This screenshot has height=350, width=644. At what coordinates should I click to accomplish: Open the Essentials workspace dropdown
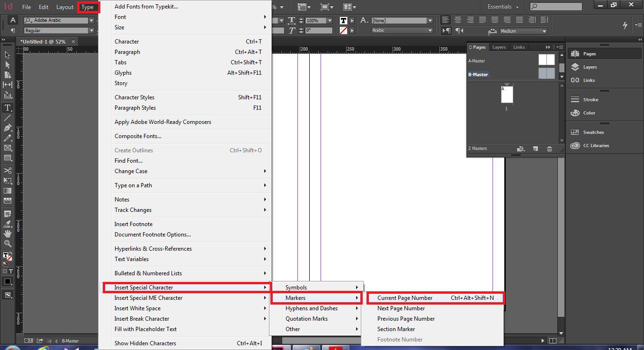tap(503, 7)
